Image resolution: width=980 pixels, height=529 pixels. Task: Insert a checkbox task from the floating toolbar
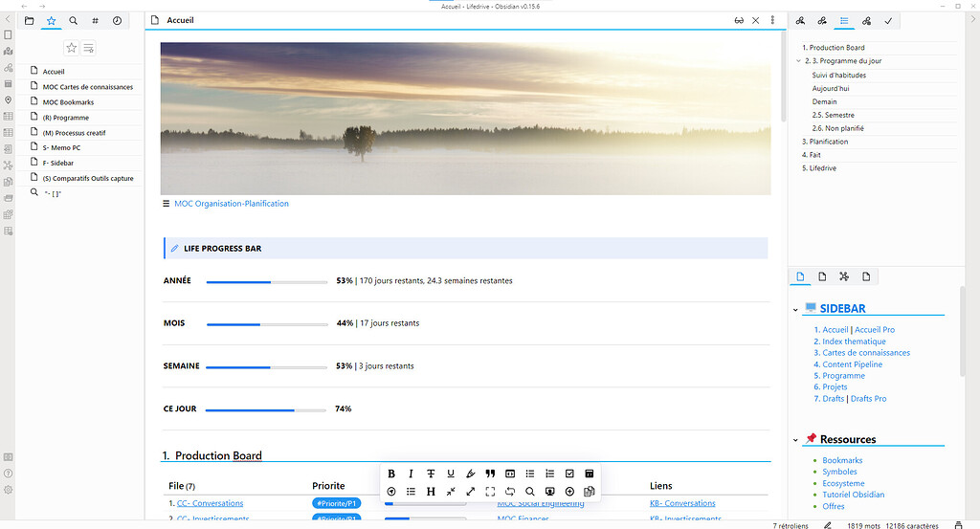pyautogui.click(x=569, y=474)
